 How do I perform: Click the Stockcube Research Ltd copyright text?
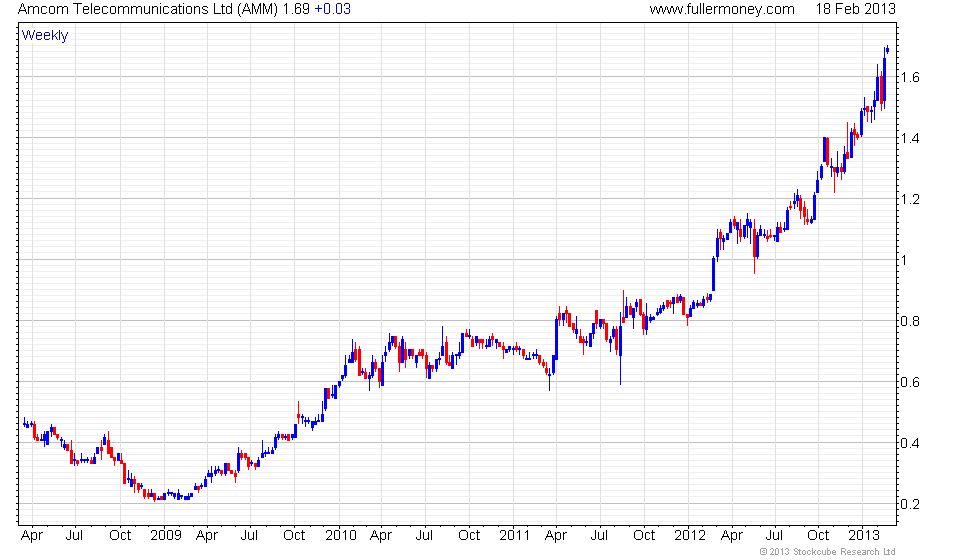pos(827,551)
